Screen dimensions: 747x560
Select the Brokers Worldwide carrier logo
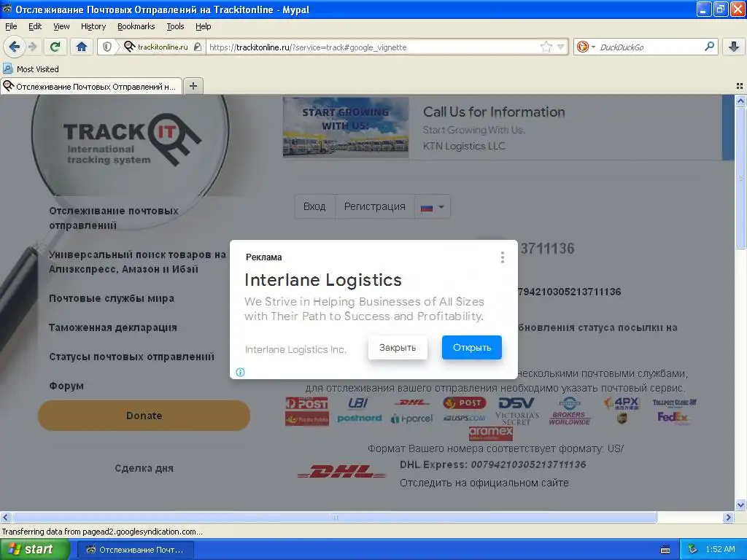(x=569, y=418)
